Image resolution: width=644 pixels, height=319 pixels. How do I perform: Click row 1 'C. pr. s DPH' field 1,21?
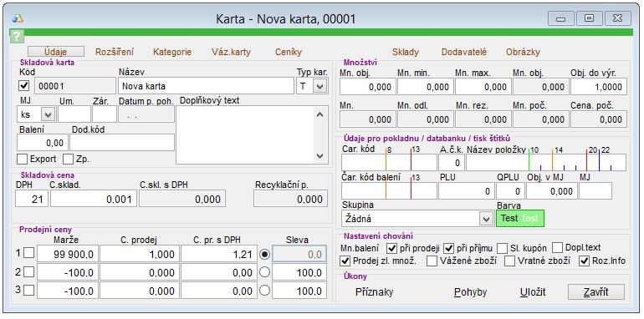(x=219, y=254)
